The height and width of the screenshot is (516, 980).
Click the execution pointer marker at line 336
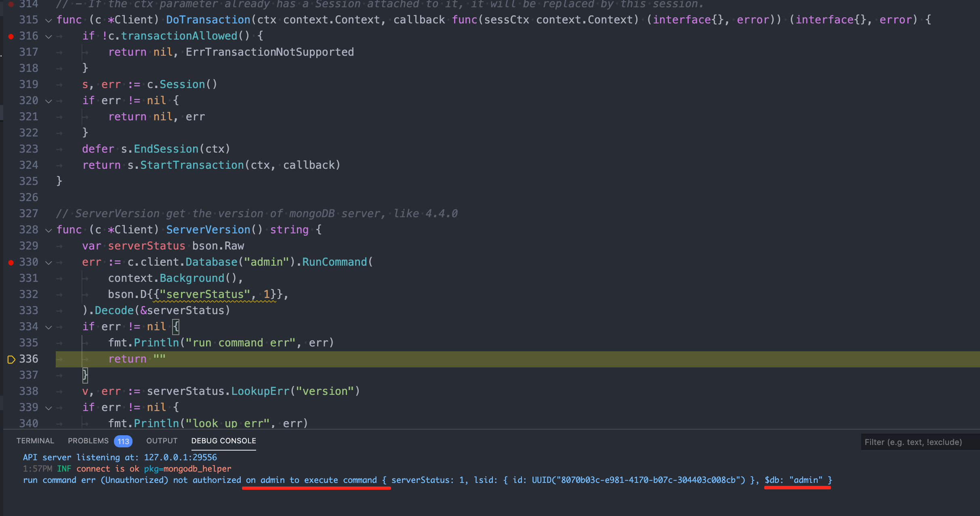[x=11, y=359]
